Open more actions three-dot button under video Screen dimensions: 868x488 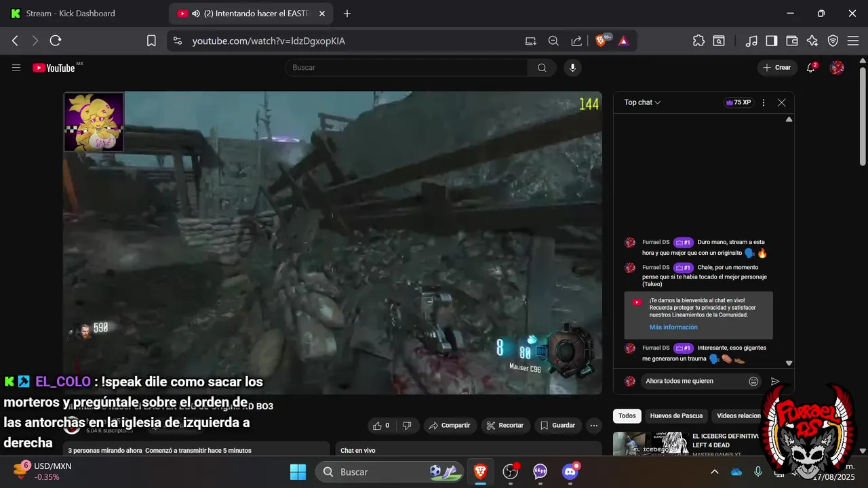[x=594, y=426]
